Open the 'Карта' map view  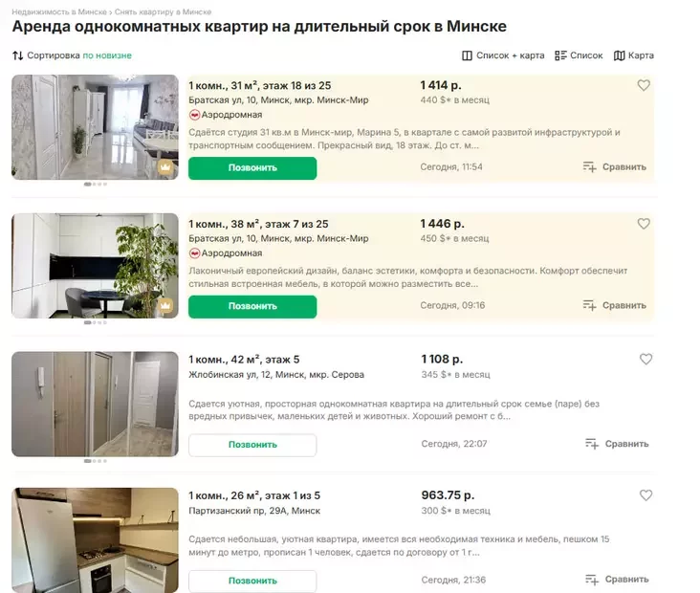(634, 55)
